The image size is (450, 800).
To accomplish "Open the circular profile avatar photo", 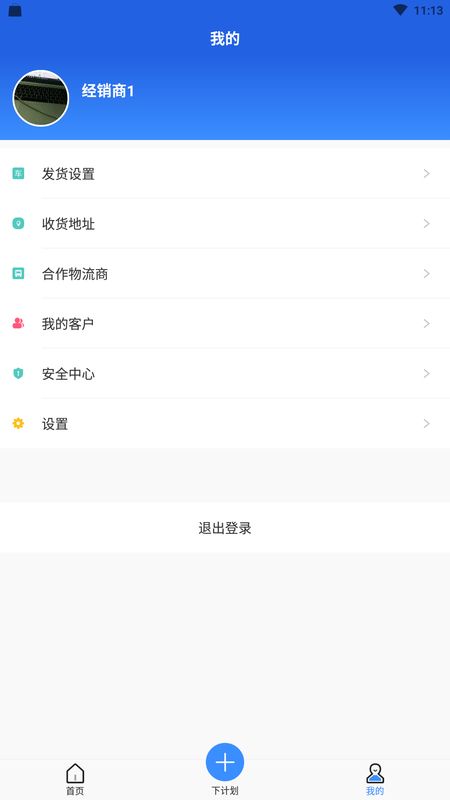I will (41, 98).
